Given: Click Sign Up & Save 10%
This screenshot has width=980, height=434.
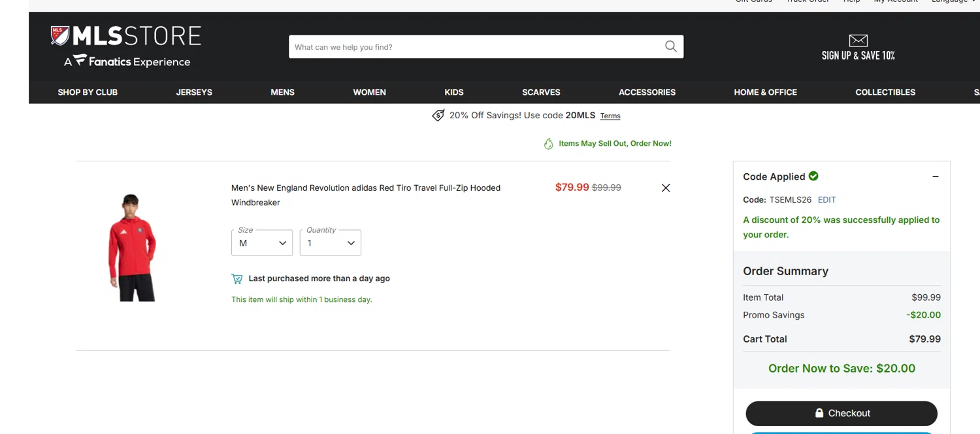Looking at the screenshot, I should [x=858, y=56].
